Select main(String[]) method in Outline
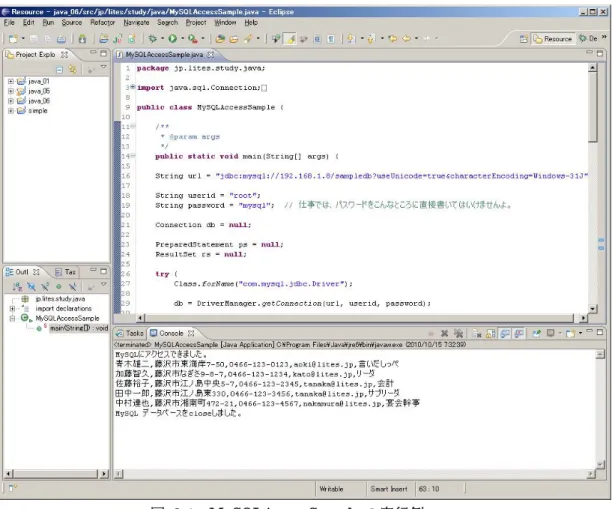The height and width of the screenshot is (509, 612). pyautogui.click(x=79, y=328)
